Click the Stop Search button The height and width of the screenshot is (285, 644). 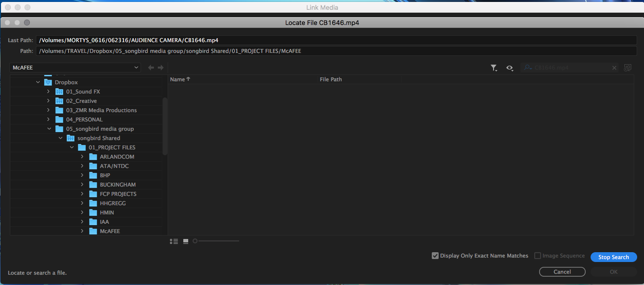[614, 257]
